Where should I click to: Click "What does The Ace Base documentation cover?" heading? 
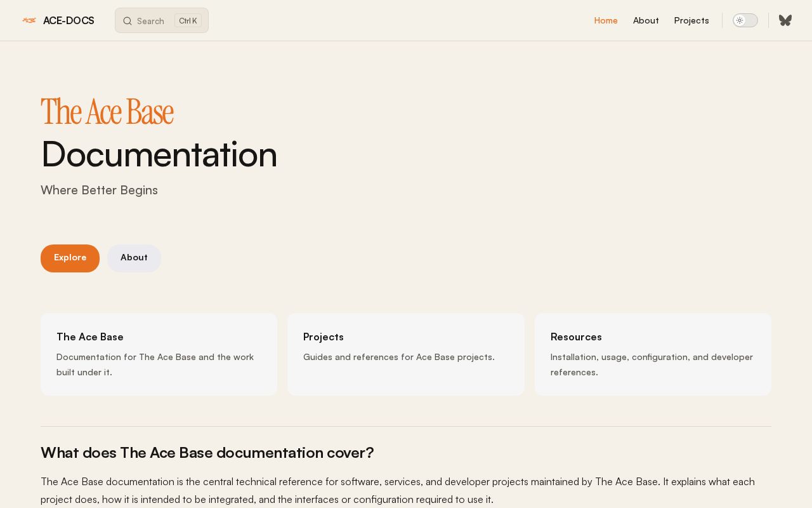pyautogui.click(x=207, y=453)
